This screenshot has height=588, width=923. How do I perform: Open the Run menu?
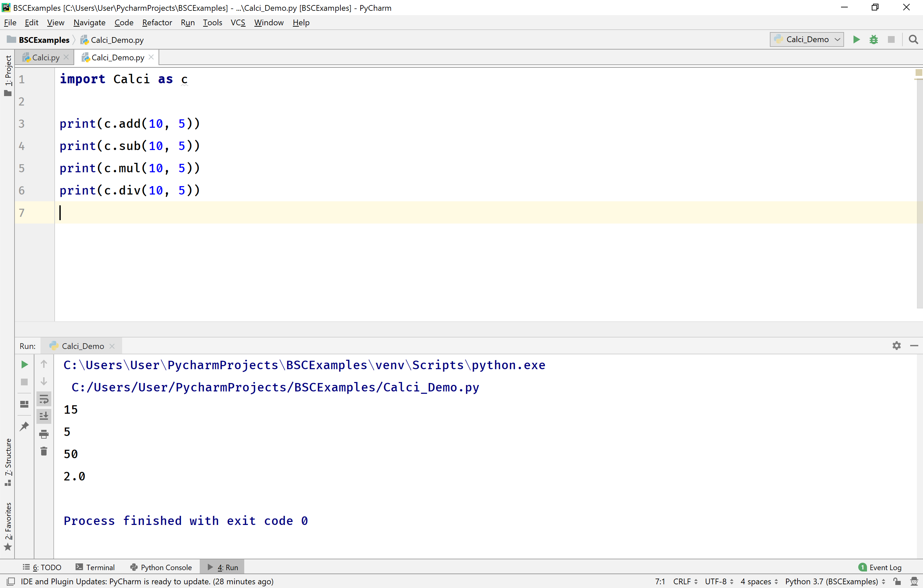[x=188, y=23]
